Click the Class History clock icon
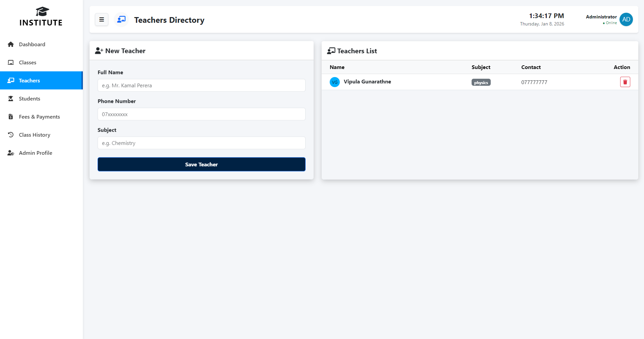This screenshot has width=644, height=339. tap(11, 135)
